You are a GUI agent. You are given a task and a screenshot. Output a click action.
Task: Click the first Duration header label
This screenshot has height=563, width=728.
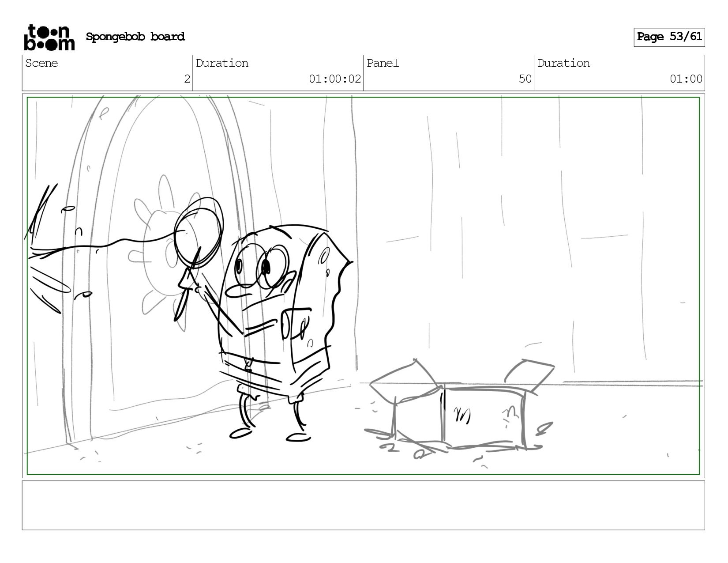[222, 63]
